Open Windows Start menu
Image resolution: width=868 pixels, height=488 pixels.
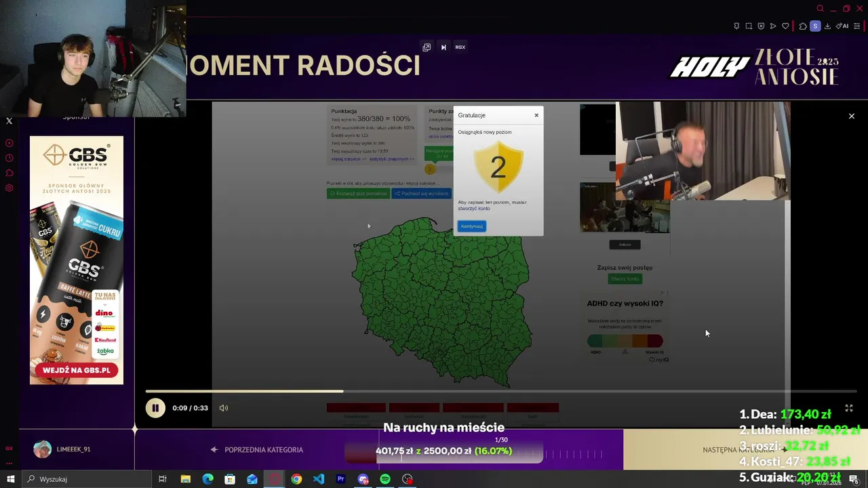10,479
